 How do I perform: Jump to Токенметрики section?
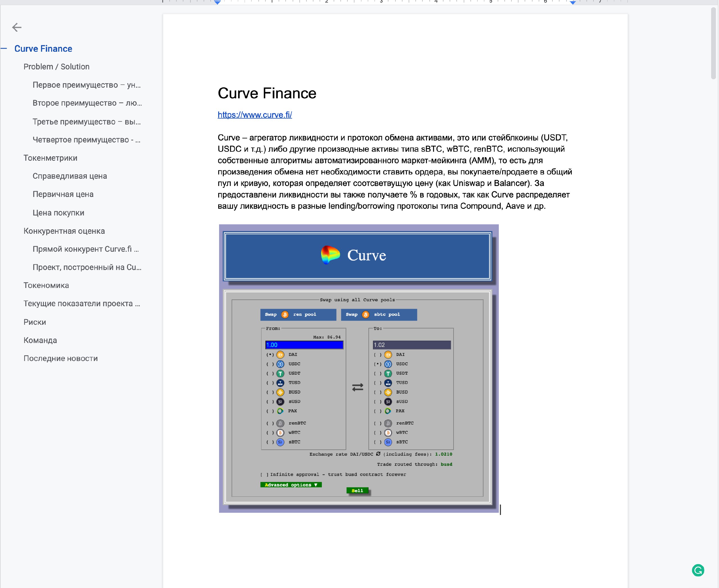51,158
